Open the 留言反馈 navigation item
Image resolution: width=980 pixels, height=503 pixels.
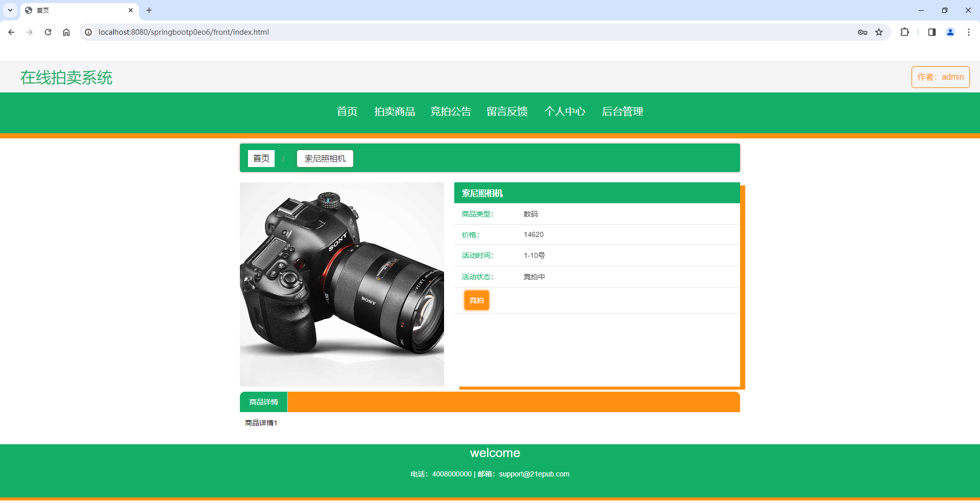click(x=507, y=111)
